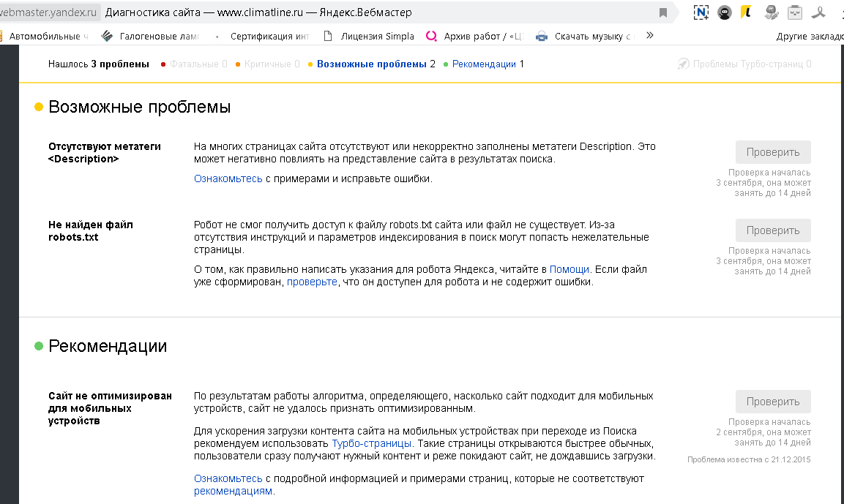Click the large Рекомендации section heading
Viewport: 844px width, 504px height.
108,346
